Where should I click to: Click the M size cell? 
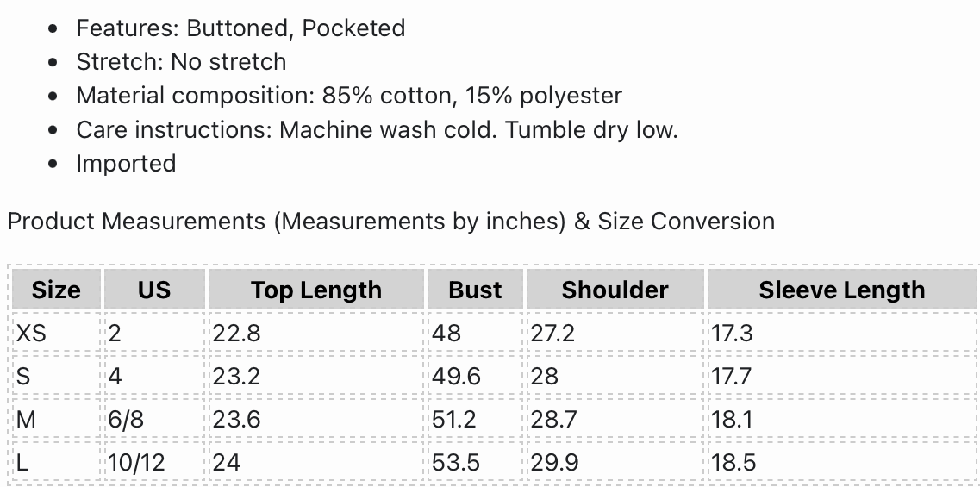point(25,419)
